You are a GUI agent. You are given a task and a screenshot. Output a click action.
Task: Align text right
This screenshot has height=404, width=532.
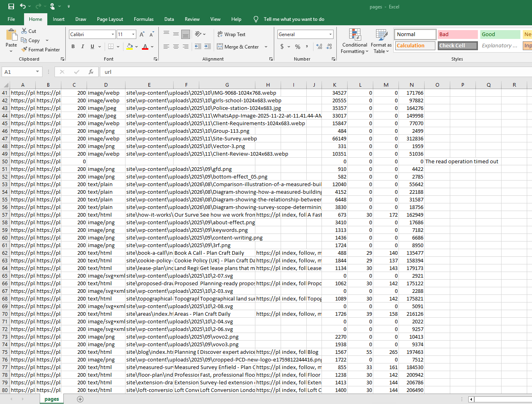pos(186,47)
